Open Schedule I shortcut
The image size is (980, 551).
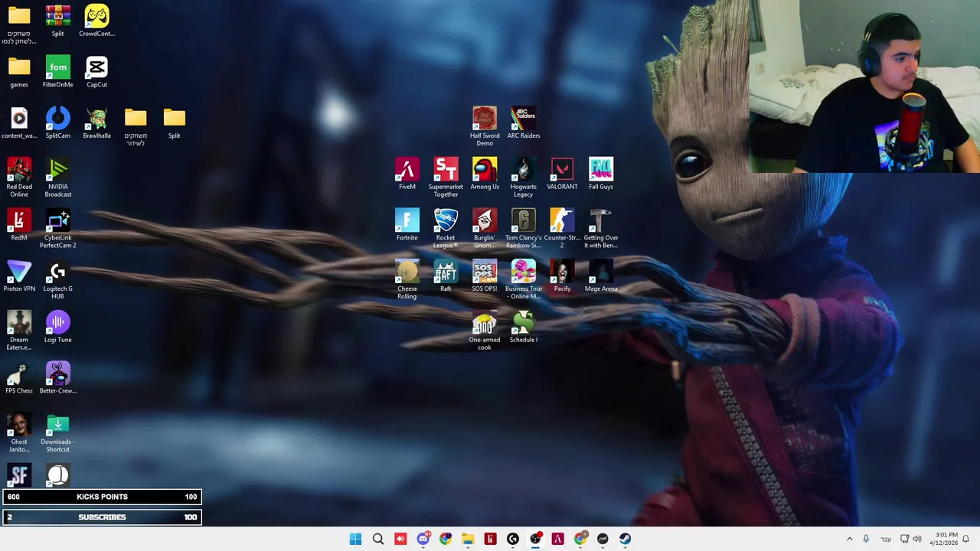pos(524,327)
